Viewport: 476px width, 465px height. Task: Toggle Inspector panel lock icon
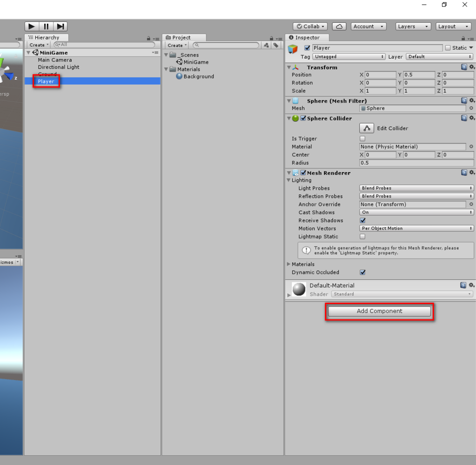pos(463,38)
